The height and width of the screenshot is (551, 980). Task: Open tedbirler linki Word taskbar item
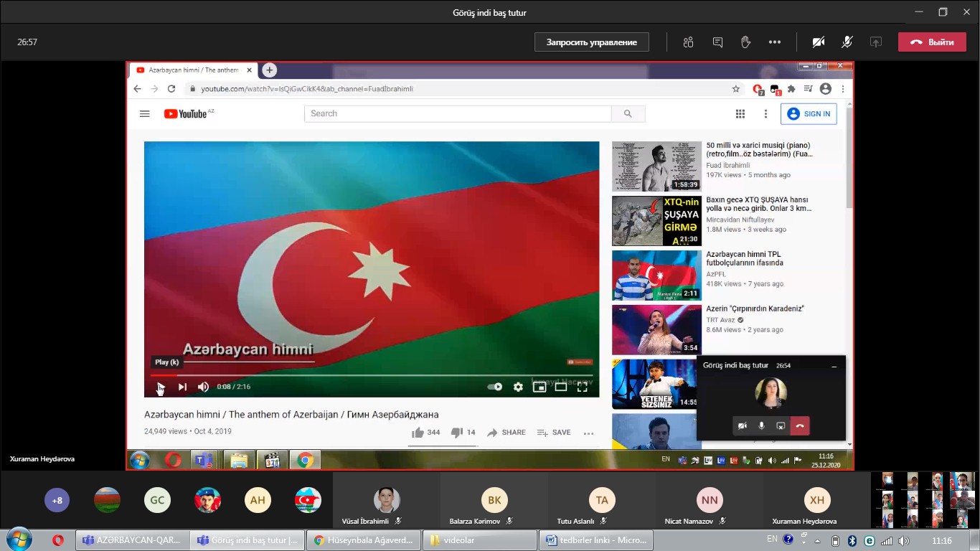[595, 540]
